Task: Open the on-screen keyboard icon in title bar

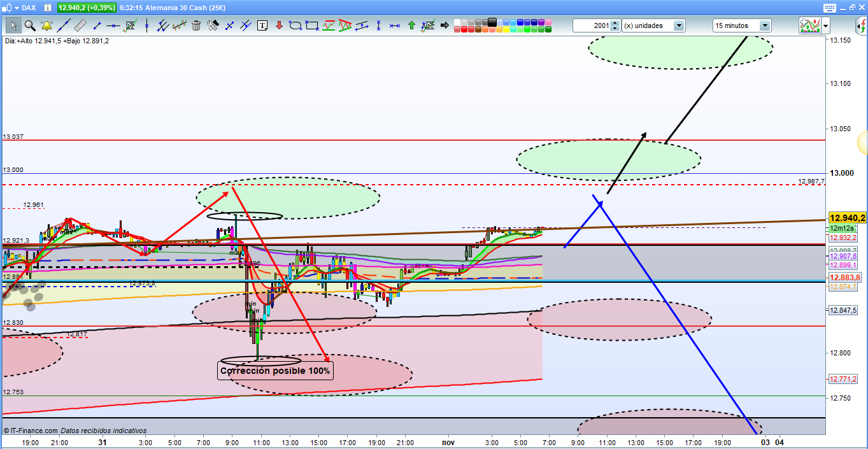Action: click(x=829, y=8)
